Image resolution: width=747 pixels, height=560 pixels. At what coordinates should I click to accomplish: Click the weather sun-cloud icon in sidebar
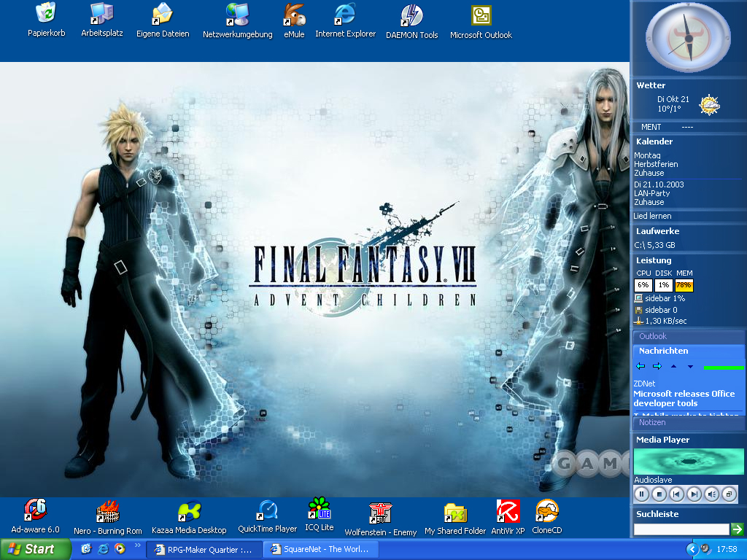click(709, 105)
